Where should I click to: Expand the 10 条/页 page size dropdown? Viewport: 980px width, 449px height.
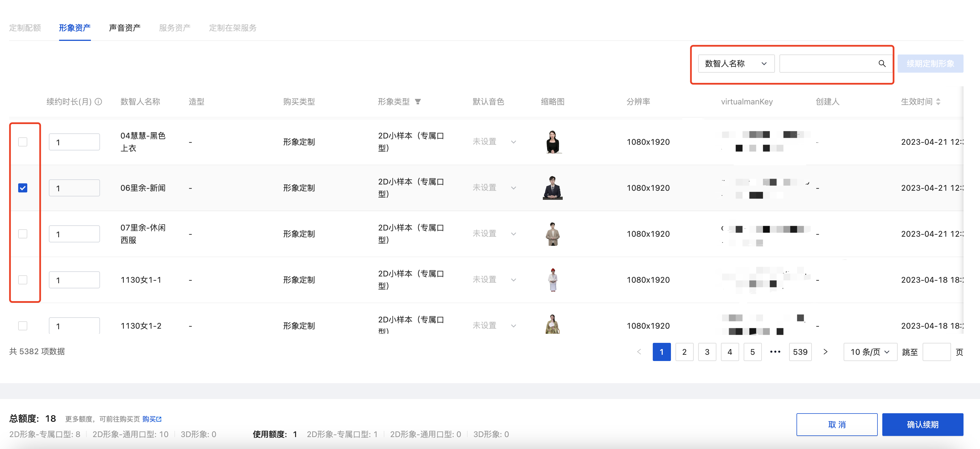pyautogui.click(x=870, y=352)
